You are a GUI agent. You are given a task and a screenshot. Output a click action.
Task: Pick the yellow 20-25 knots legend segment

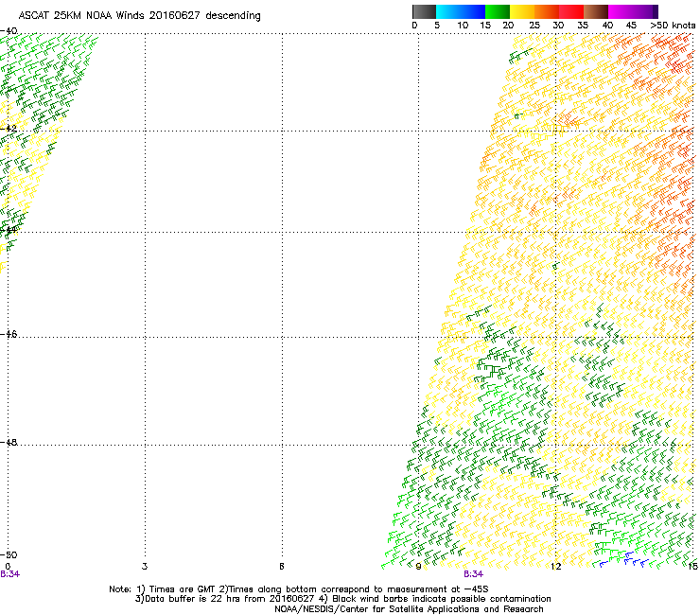[x=522, y=11]
